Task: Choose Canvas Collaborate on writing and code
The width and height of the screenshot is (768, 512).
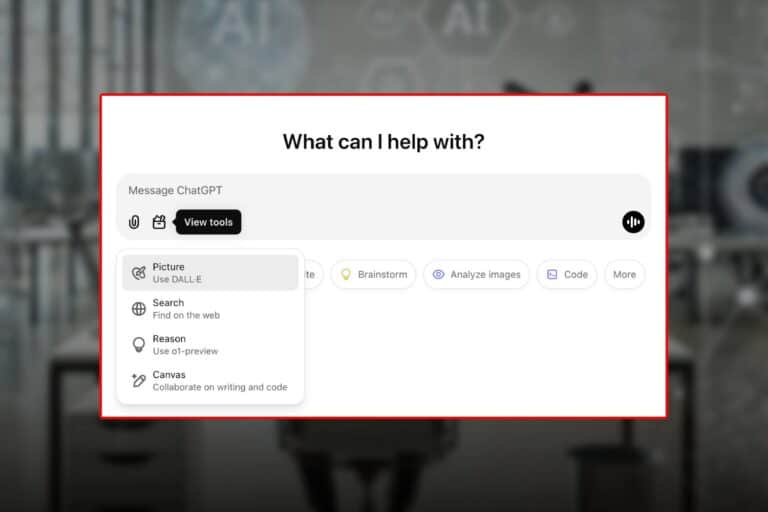Action: [x=210, y=381]
